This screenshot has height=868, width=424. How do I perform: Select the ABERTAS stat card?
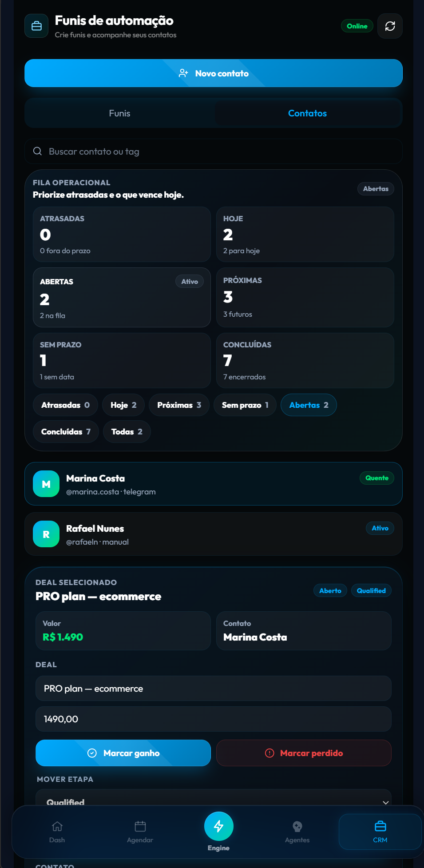(122, 298)
